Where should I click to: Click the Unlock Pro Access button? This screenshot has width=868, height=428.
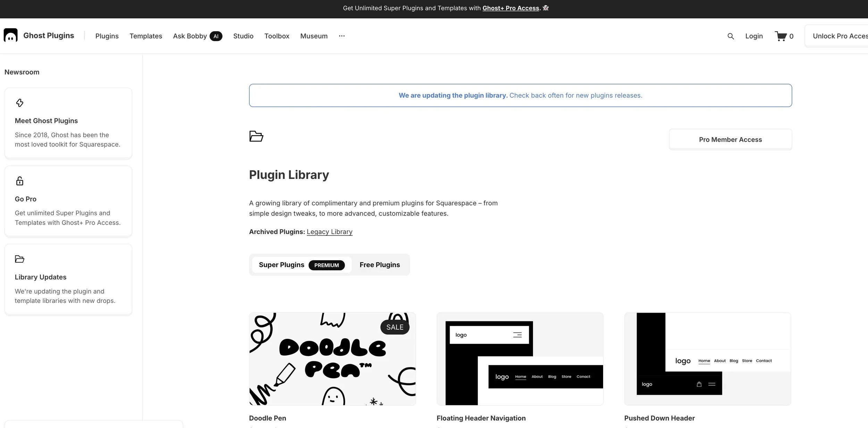pyautogui.click(x=840, y=36)
